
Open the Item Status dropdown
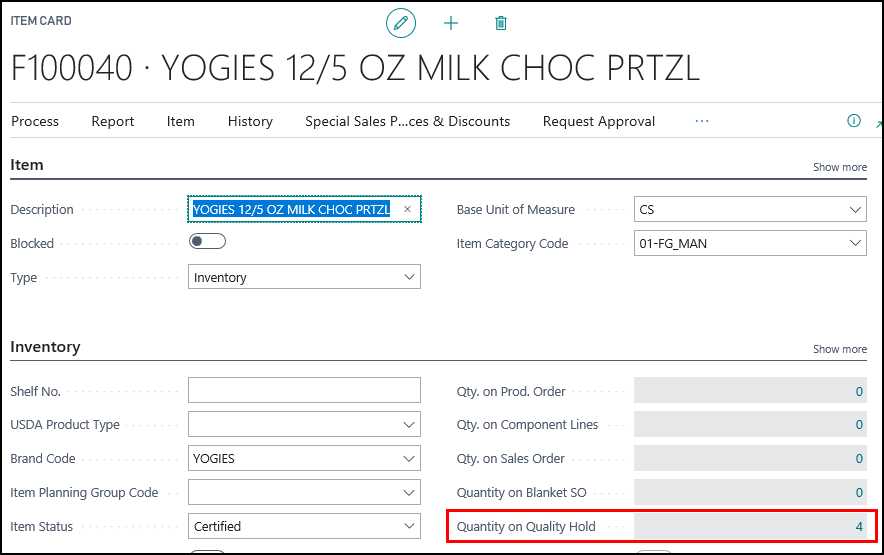coord(409,526)
